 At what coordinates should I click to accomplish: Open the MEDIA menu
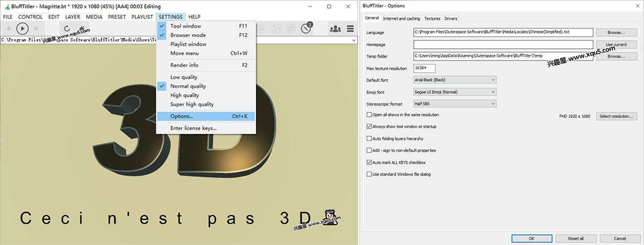tap(94, 17)
